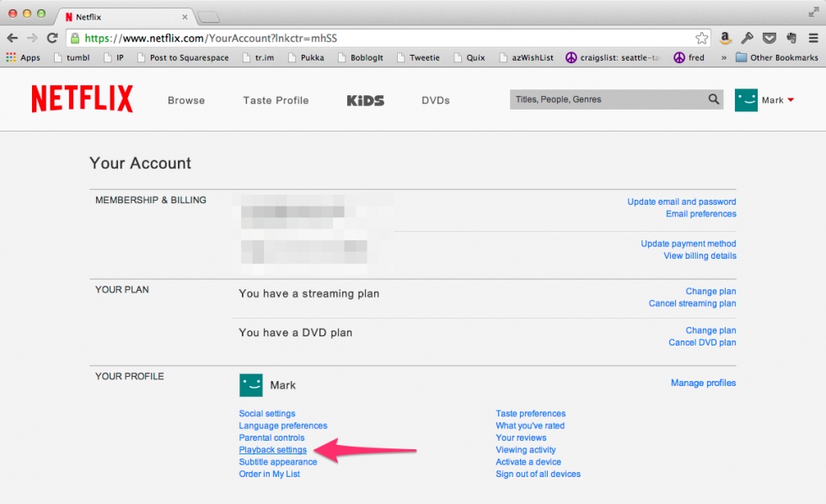The image size is (826, 504).
Task: Reload the page with the refresh icon
Action: point(51,38)
